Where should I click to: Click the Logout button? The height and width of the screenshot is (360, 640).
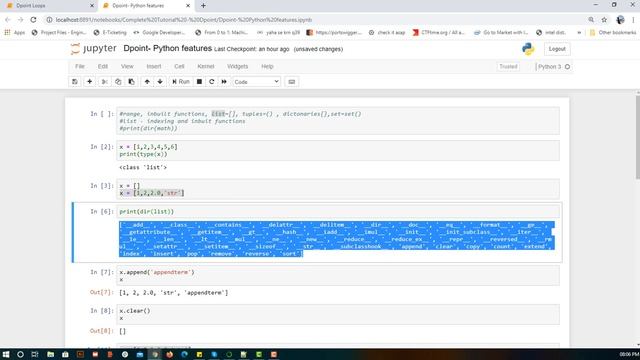click(x=557, y=49)
